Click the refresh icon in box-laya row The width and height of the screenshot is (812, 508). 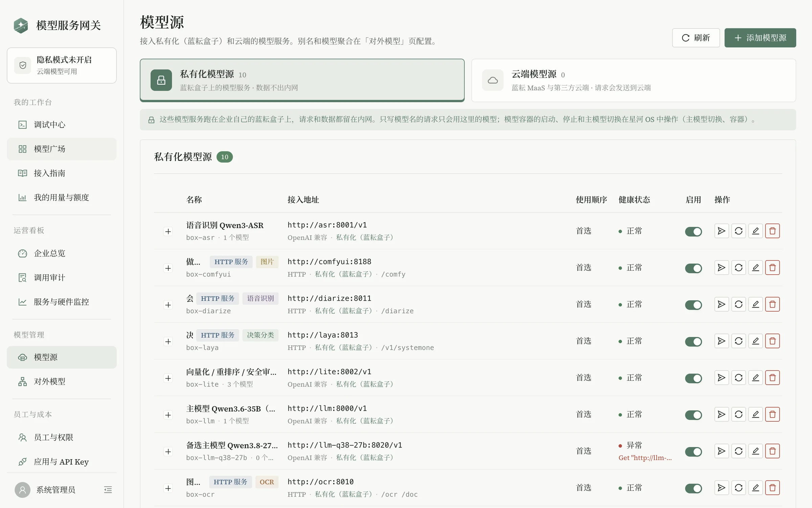[x=738, y=341]
